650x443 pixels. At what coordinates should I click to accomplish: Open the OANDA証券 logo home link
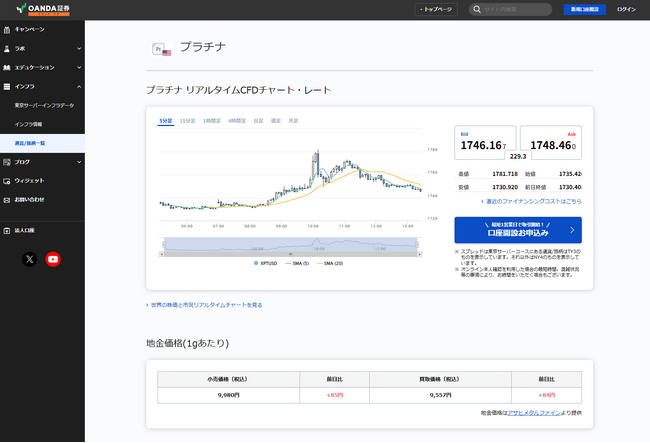click(43, 9)
